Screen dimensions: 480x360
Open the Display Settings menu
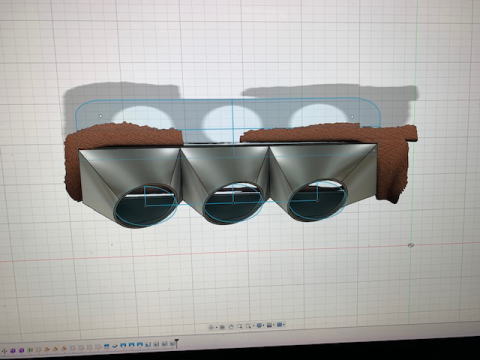259,325
